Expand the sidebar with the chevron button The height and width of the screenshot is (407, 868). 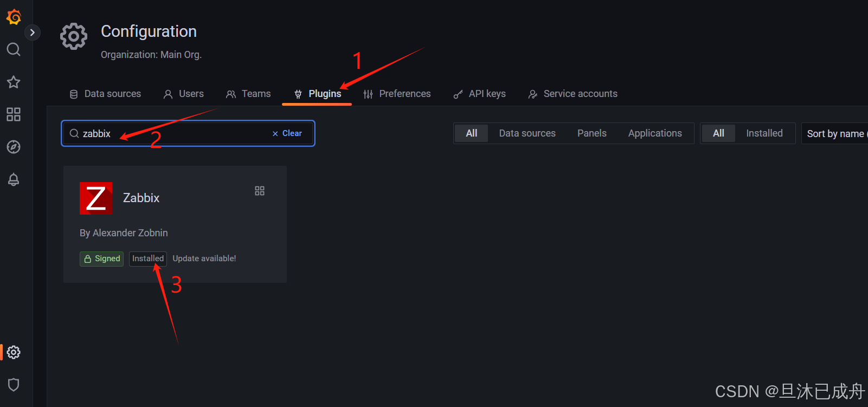click(33, 33)
